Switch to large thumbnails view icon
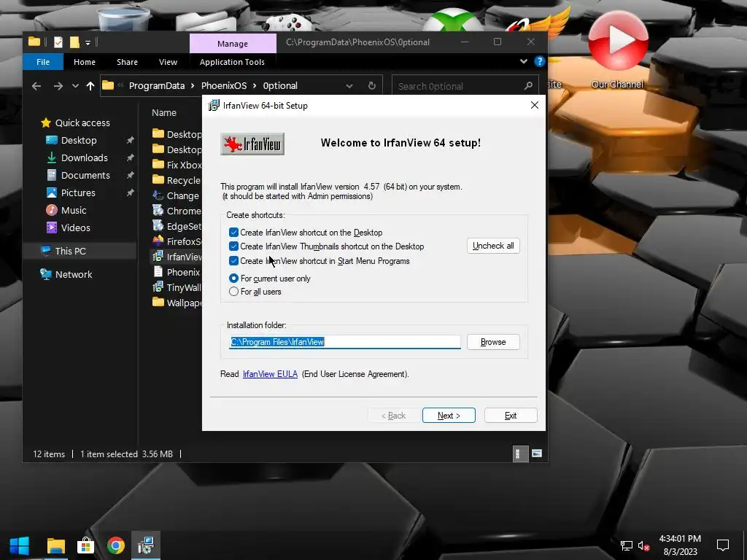 coord(537,454)
